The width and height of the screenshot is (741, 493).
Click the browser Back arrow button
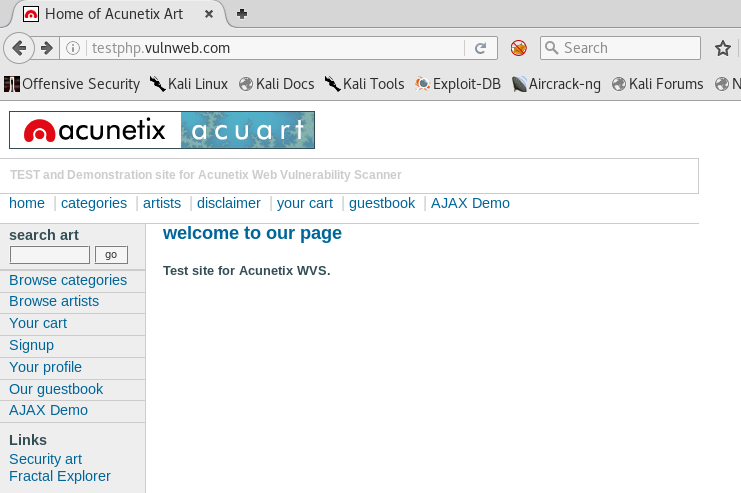pos(19,48)
